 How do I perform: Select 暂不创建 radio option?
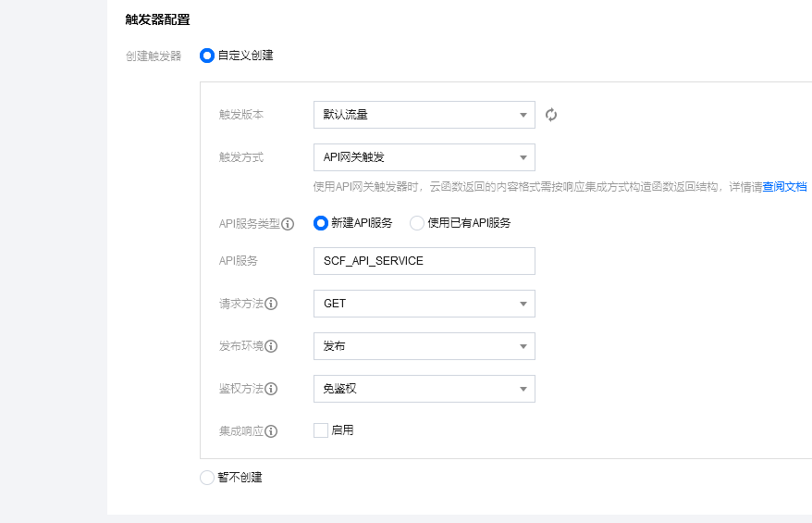point(207,478)
